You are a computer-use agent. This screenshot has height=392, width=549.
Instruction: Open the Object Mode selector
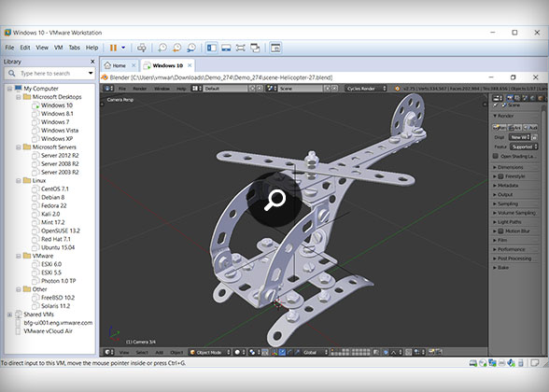click(x=210, y=352)
